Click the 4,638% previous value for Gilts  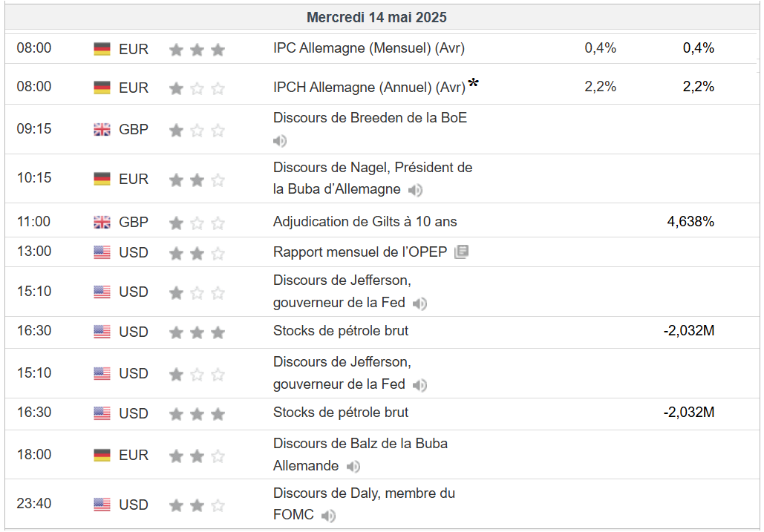tap(690, 221)
